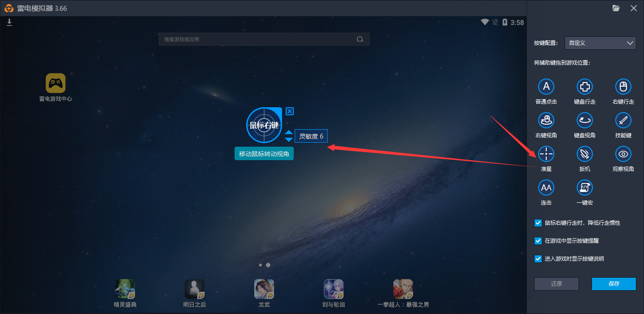Click the 还原 button
644x314 pixels.
pos(557,284)
